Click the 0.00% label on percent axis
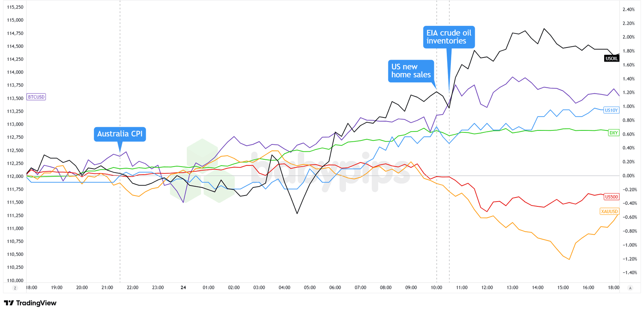Image resolution: width=644 pixels, height=313 pixels. click(x=629, y=176)
